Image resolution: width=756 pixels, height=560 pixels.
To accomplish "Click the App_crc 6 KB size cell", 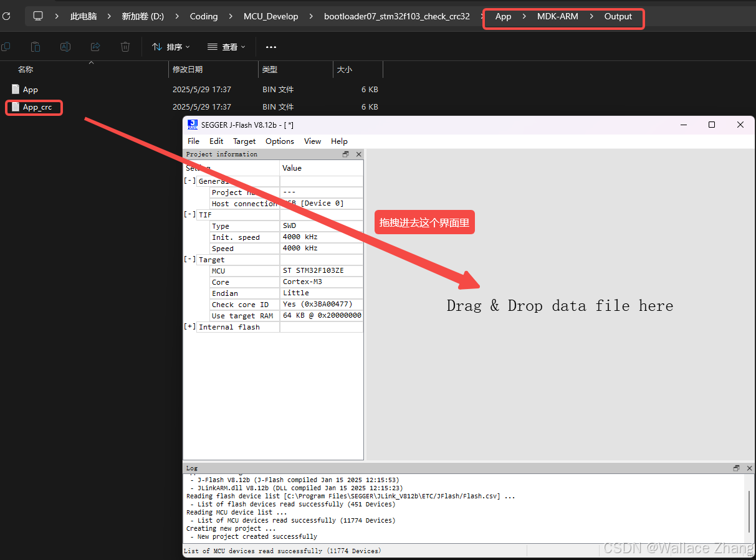I will tap(370, 107).
